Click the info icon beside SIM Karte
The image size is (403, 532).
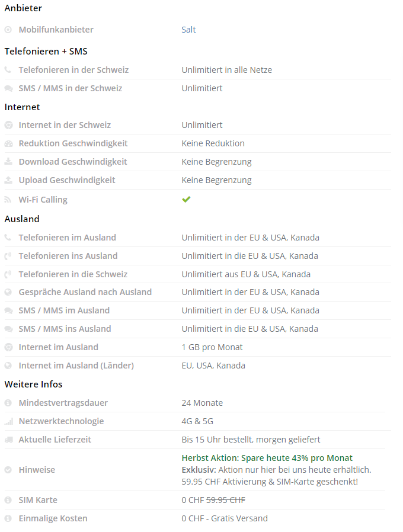(8, 500)
